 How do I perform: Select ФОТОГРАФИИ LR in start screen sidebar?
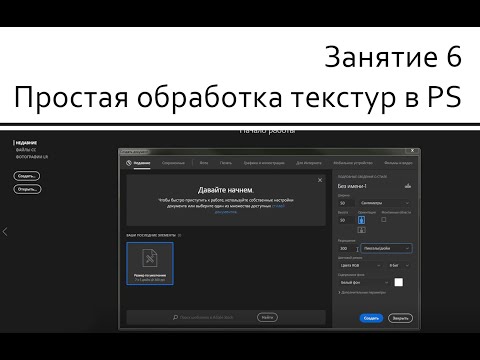pyautogui.click(x=32, y=157)
